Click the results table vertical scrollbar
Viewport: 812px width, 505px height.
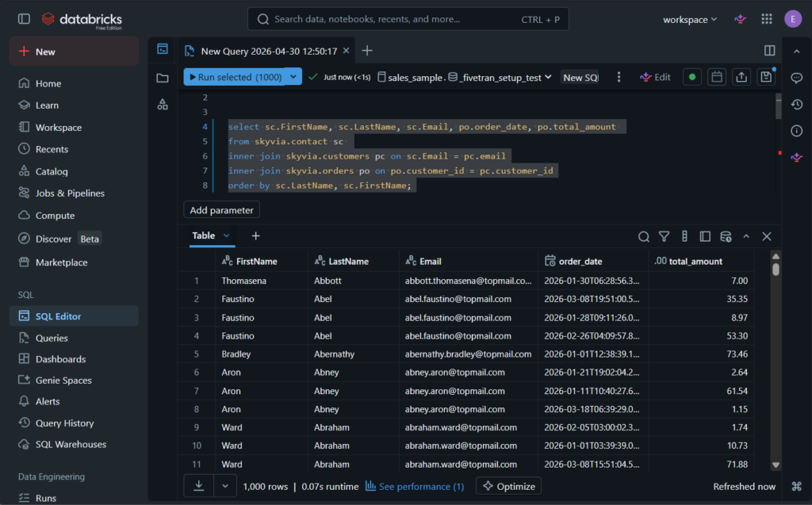(x=776, y=361)
